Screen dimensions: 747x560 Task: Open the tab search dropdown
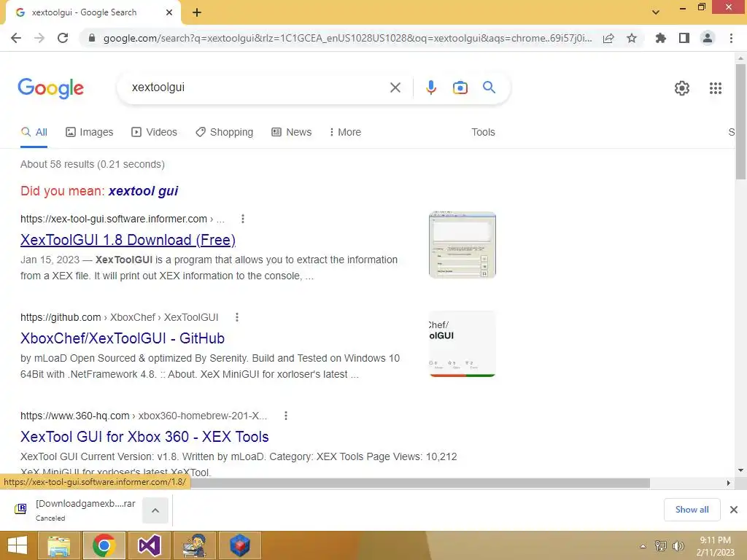pyautogui.click(x=656, y=12)
